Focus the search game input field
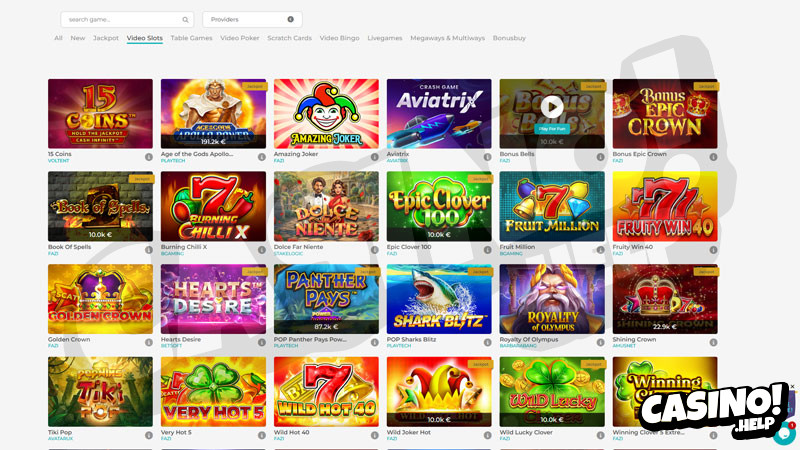The image size is (800, 450). [x=127, y=19]
